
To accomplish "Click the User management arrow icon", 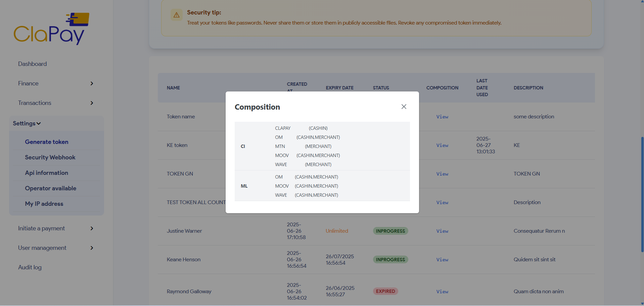I will click(92, 248).
